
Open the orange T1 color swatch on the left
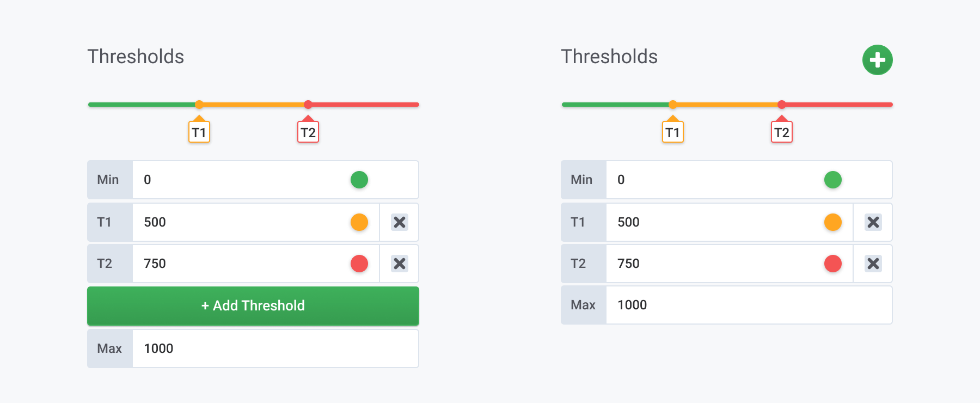[x=359, y=222]
